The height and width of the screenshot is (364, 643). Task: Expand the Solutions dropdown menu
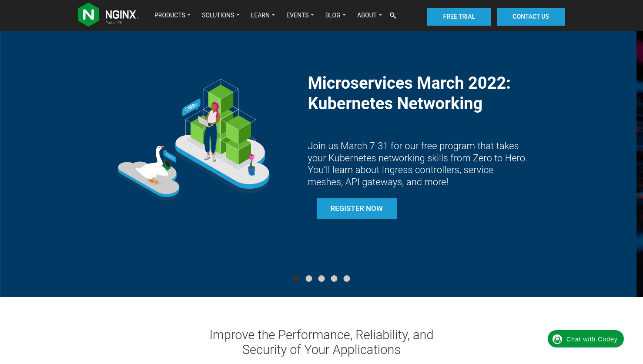(221, 15)
